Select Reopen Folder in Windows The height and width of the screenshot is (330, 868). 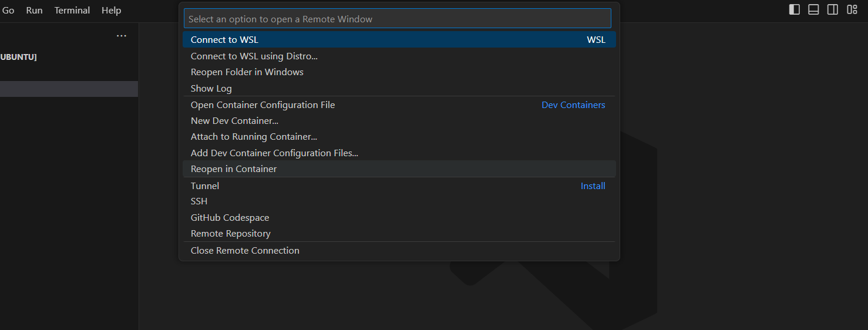(x=399, y=72)
